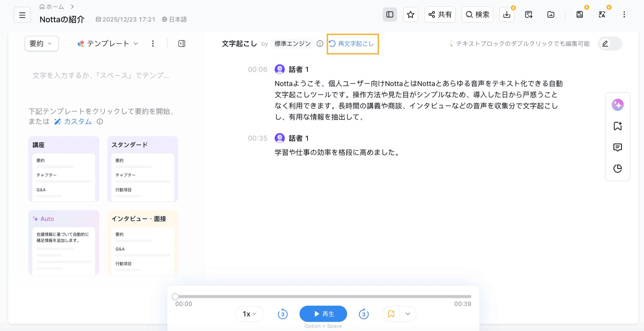Select the 講座 template card

[64, 169]
